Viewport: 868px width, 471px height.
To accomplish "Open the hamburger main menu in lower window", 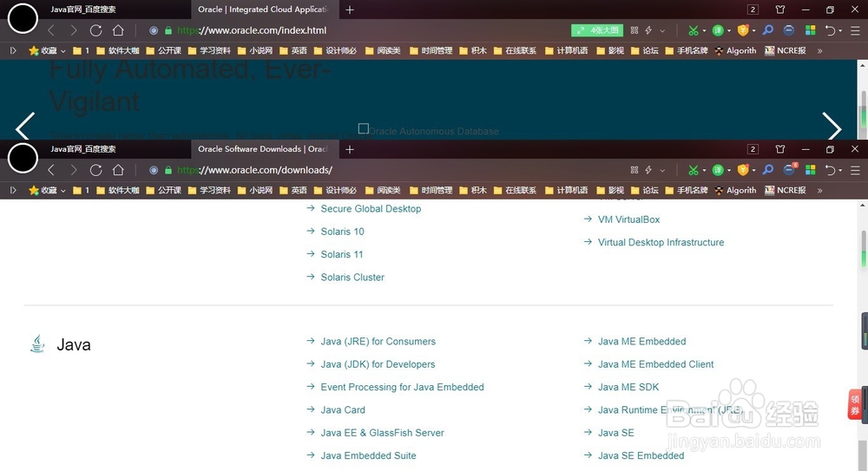I will pyautogui.click(x=855, y=171).
